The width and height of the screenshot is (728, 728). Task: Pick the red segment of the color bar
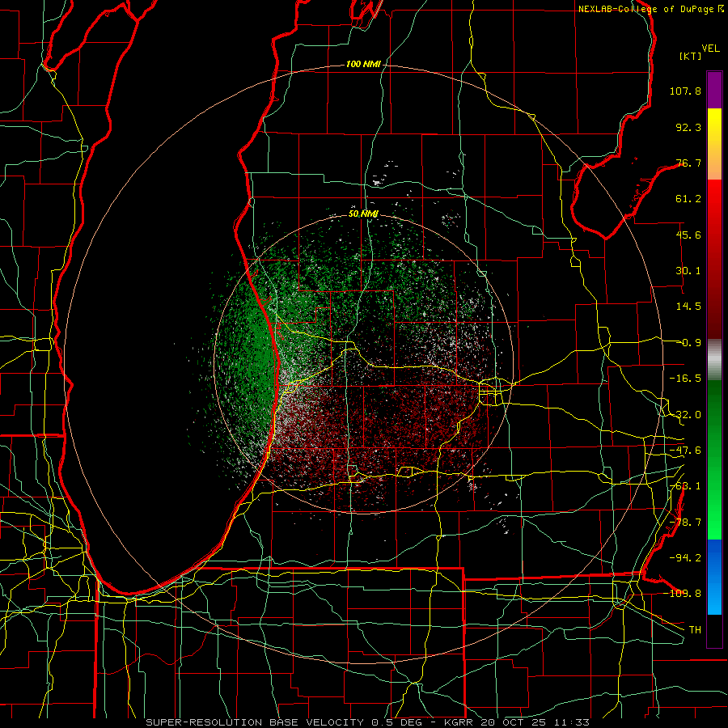[x=714, y=259]
